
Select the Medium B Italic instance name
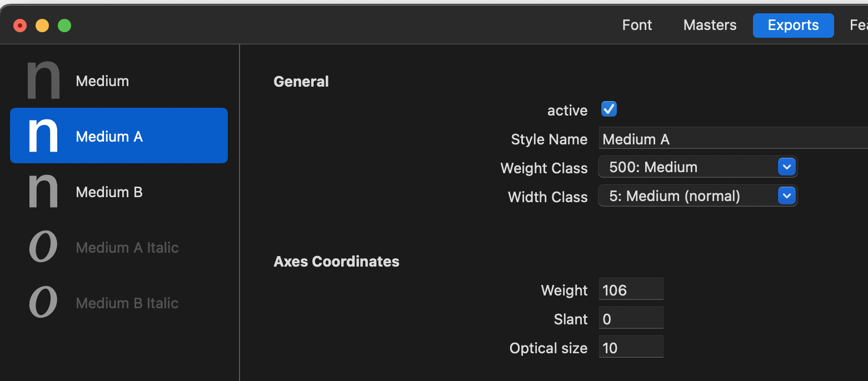[127, 303]
